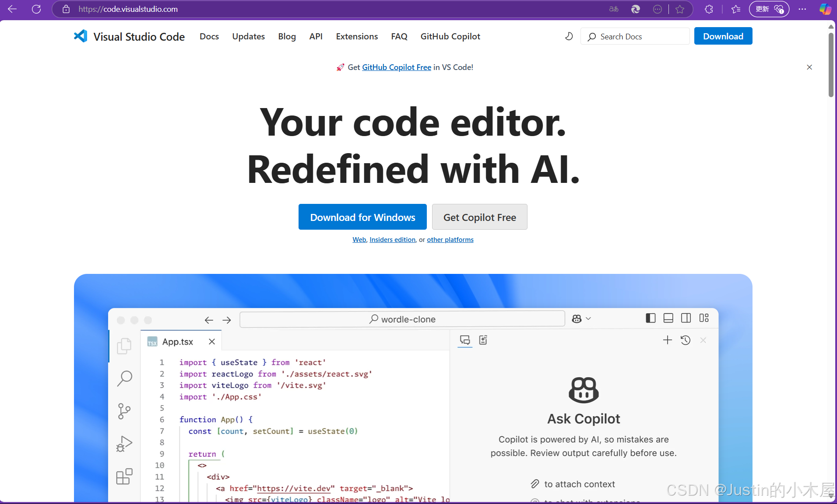Toggle primary sidebar layout icon
The width and height of the screenshot is (837, 504).
coord(651,318)
